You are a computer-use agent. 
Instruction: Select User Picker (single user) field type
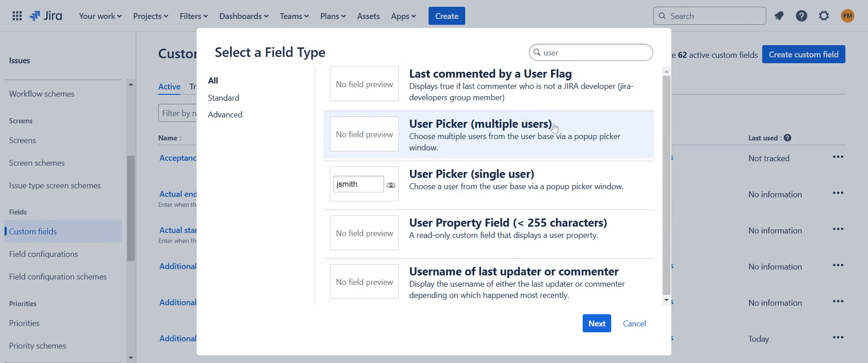tap(488, 185)
